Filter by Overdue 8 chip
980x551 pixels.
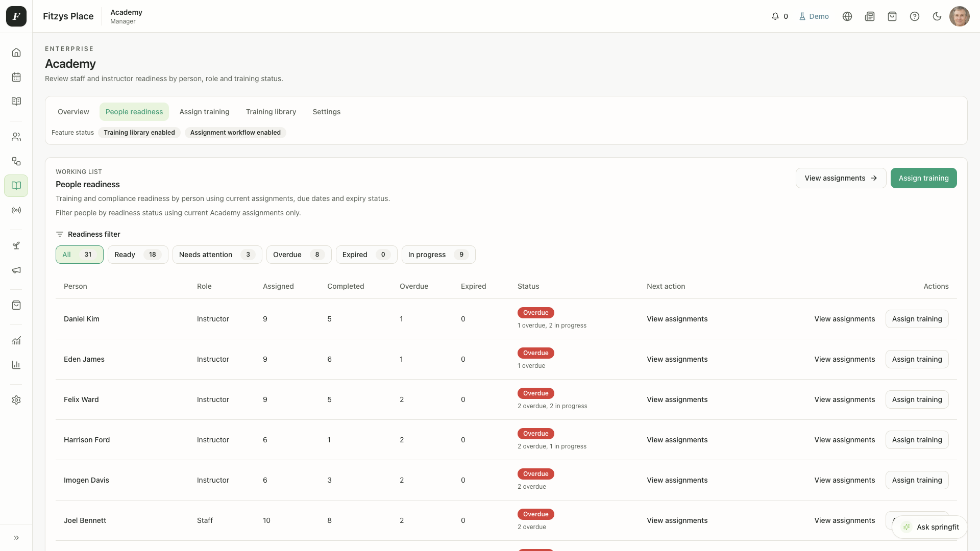pyautogui.click(x=299, y=255)
